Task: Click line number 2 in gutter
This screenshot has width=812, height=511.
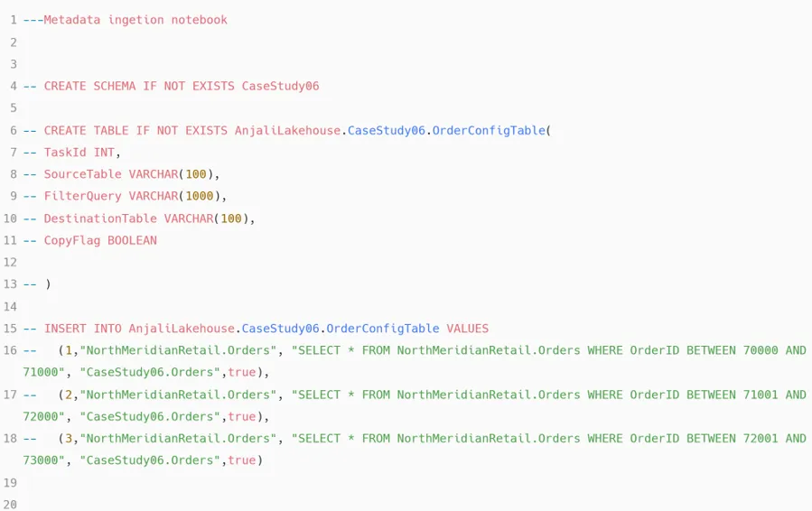Action: coord(14,42)
